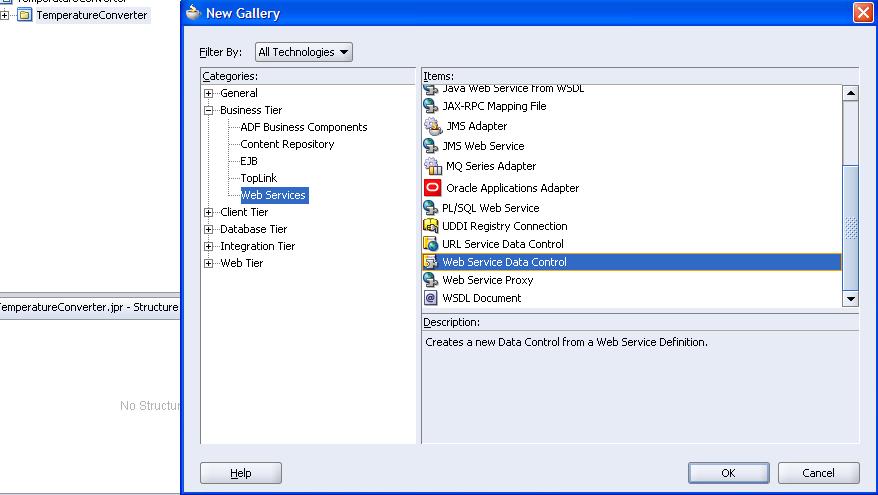Screen dimensions: 878x495
Task: Select PL/SQL Web Service item text
Action: (x=491, y=208)
